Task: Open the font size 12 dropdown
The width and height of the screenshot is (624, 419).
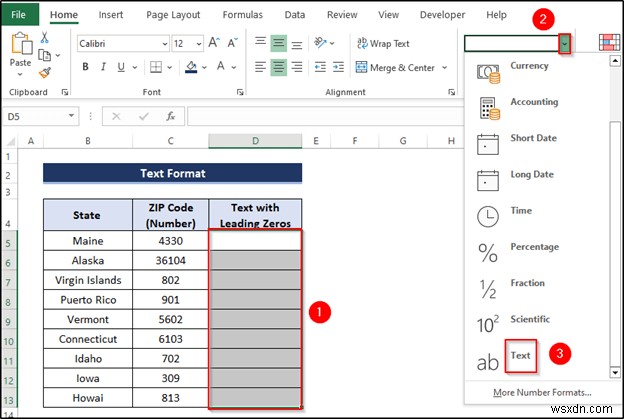Action: 199,44
